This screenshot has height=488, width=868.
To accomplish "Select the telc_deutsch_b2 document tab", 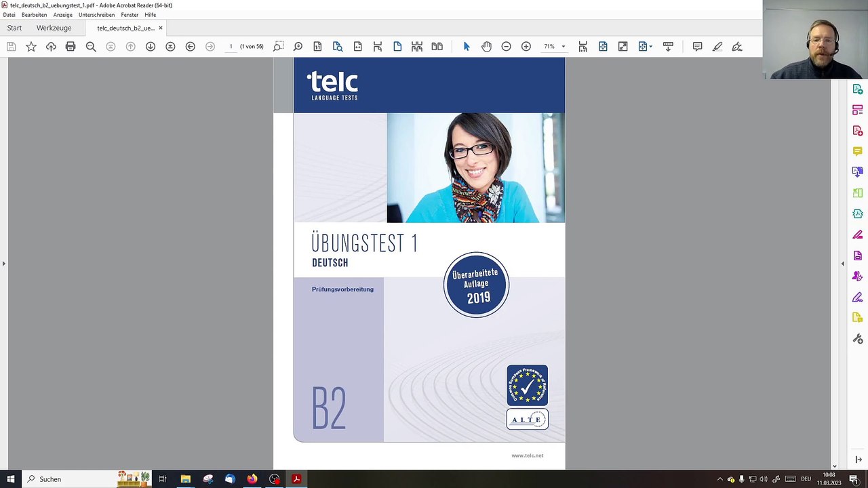I will 125,28.
